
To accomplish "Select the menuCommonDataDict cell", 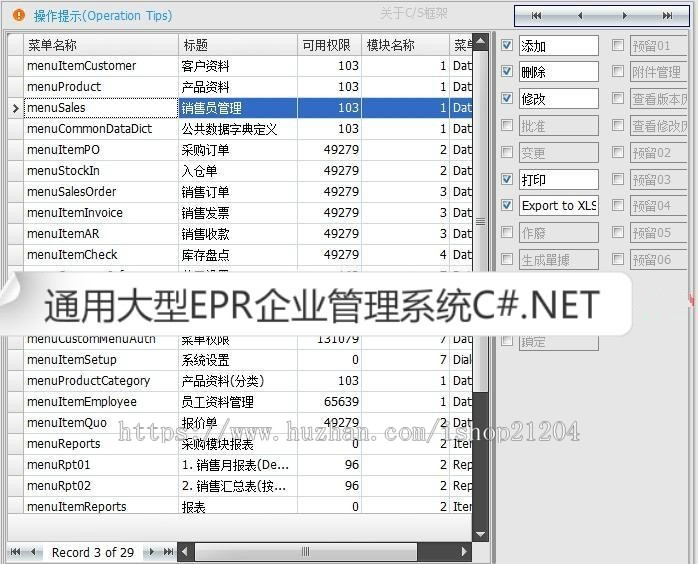I will 101,129.
